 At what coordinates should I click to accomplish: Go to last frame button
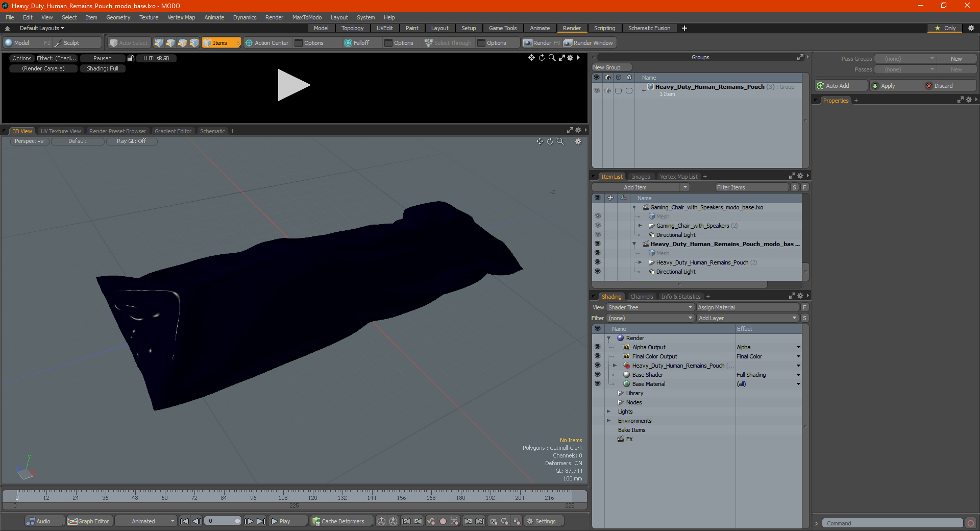click(261, 521)
